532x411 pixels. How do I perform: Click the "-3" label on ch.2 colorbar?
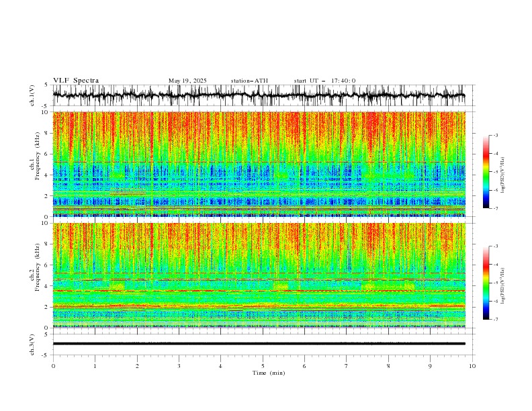pyautogui.click(x=495, y=246)
